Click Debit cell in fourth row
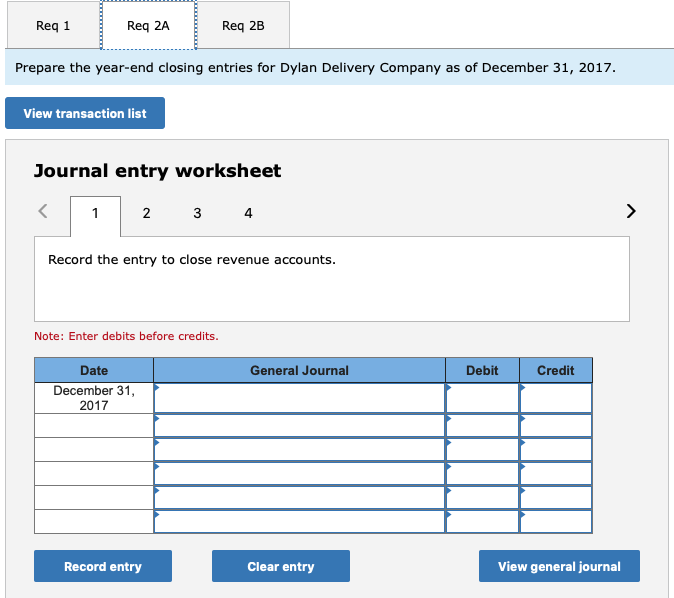 [482, 474]
